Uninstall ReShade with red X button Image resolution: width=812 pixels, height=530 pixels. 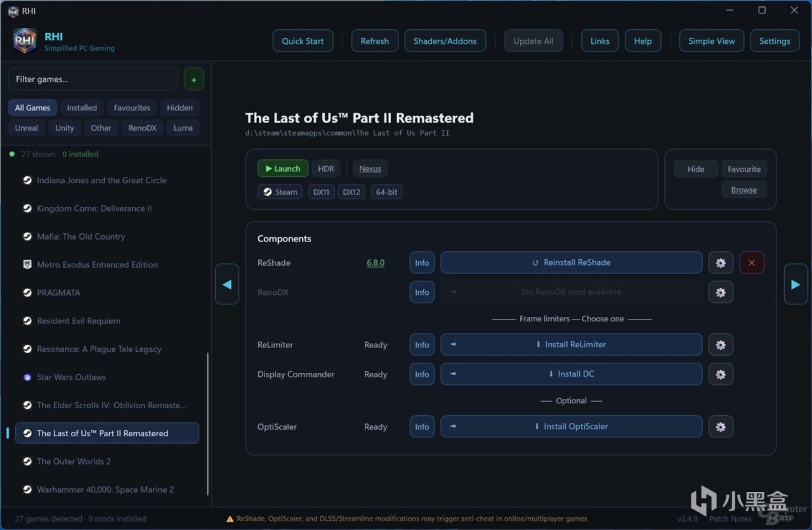pyautogui.click(x=752, y=262)
